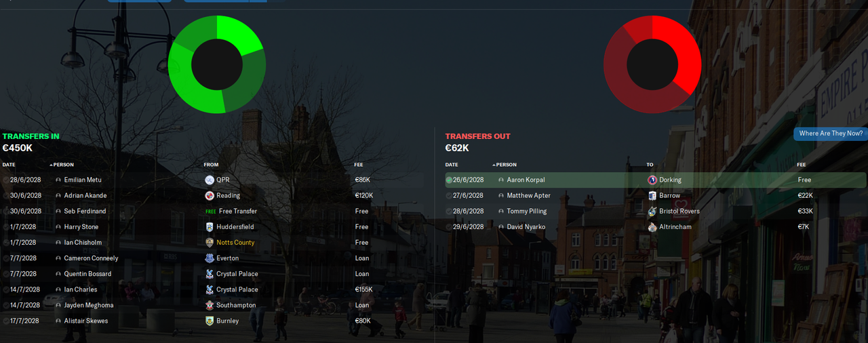Tick the Ian Chisholm row checkmark

[x=6, y=243]
